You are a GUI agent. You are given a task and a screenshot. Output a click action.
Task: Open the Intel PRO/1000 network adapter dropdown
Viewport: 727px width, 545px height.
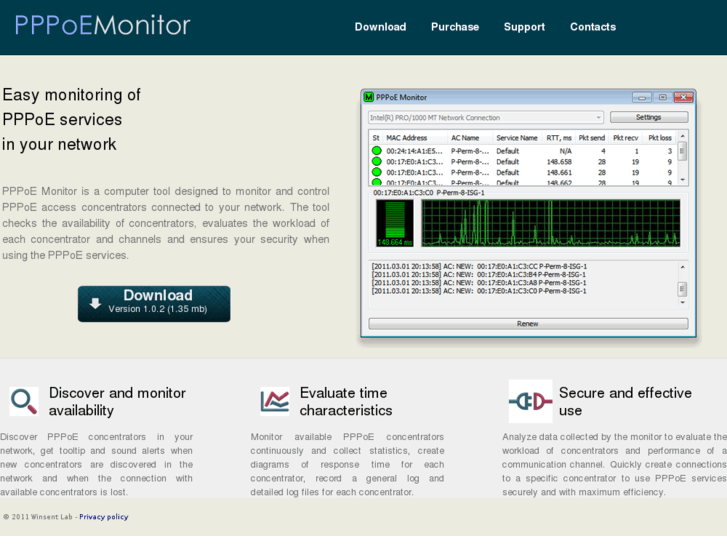point(485,117)
